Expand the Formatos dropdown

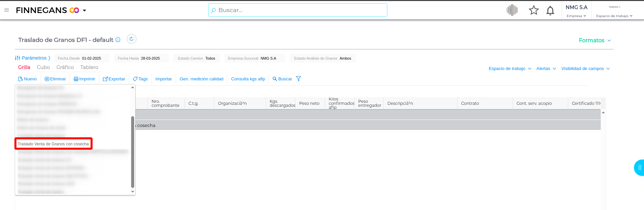(595, 40)
